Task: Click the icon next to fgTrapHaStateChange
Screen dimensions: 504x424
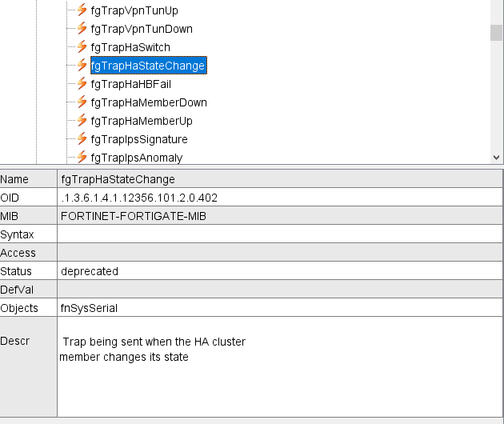Action: click(82, 66)
